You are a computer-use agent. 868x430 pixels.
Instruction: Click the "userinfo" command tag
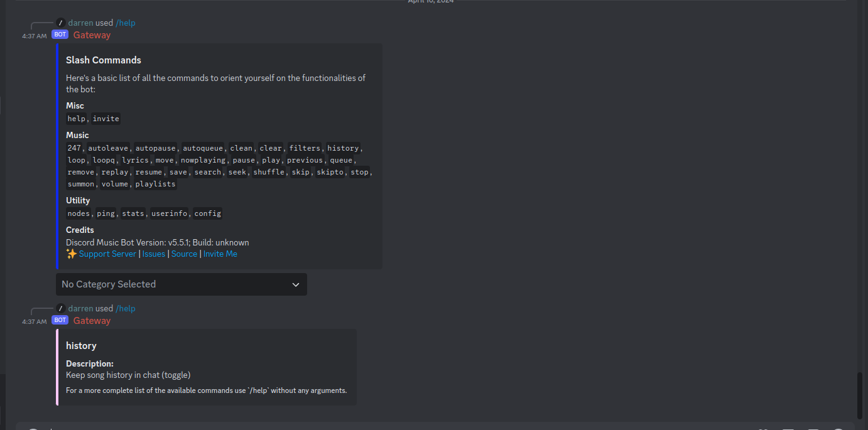click(x=169, y=213)
